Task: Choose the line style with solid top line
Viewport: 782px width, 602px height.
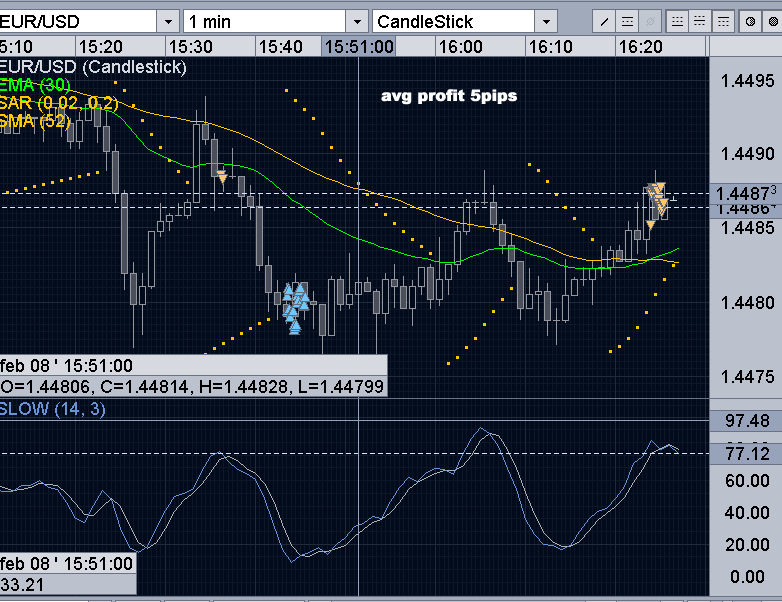Action: [x=723, y=21]
